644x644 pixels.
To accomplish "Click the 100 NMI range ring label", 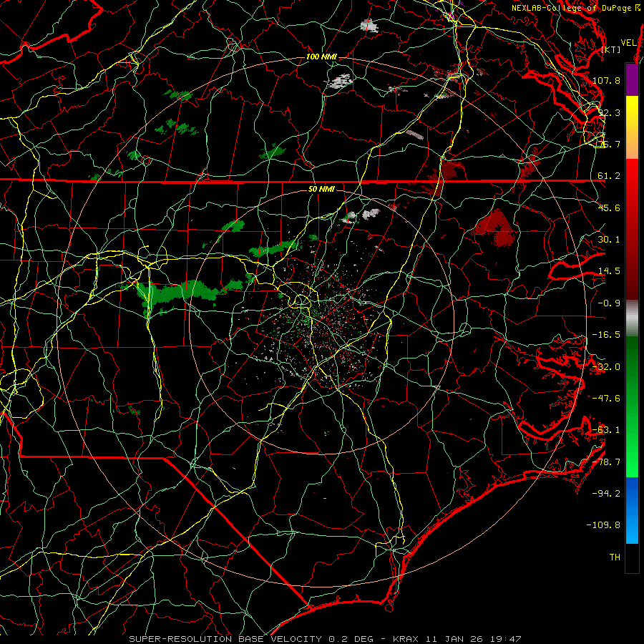I will point(321,57).
